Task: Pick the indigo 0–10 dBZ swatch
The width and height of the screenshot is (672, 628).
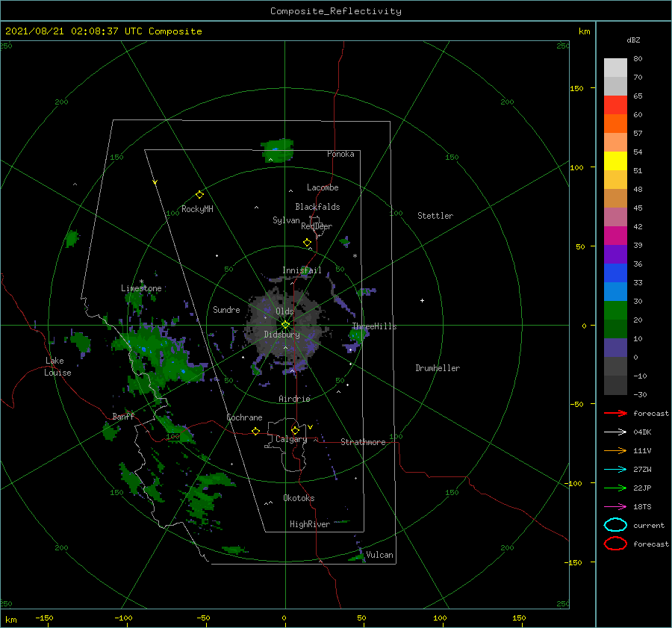Action: (x=615, y=348)
